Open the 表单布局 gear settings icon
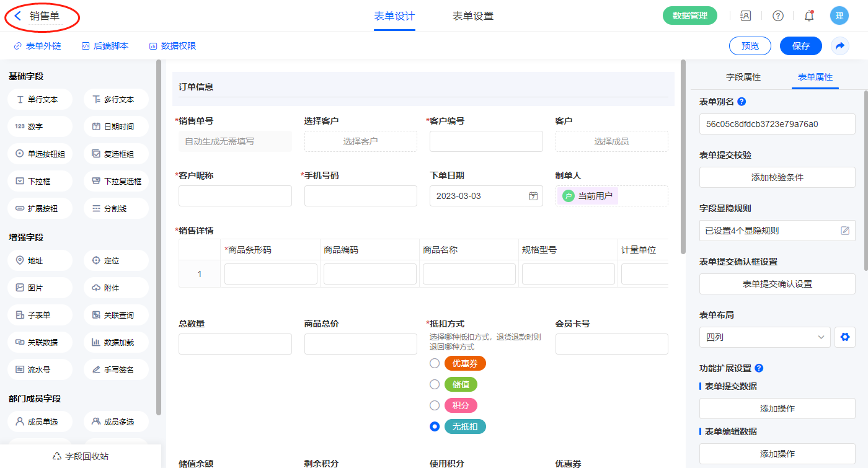Screen dimensions: 868x468 [x=844, y=337]
